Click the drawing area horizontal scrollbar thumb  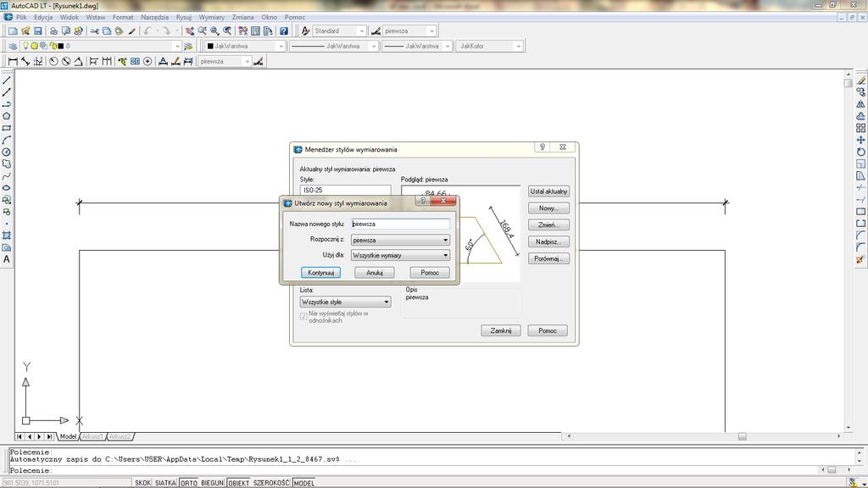click(x=743, y=436)
